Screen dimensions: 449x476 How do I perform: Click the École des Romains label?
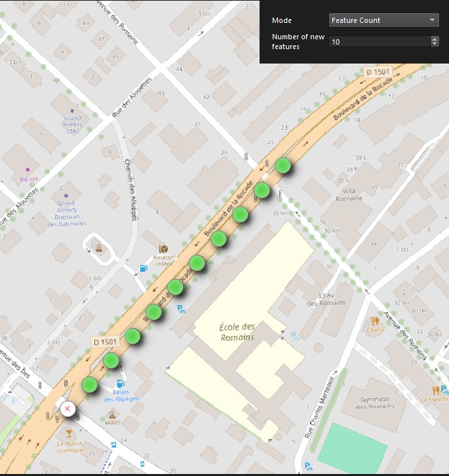pyautogui.click(x=237, y=332)
